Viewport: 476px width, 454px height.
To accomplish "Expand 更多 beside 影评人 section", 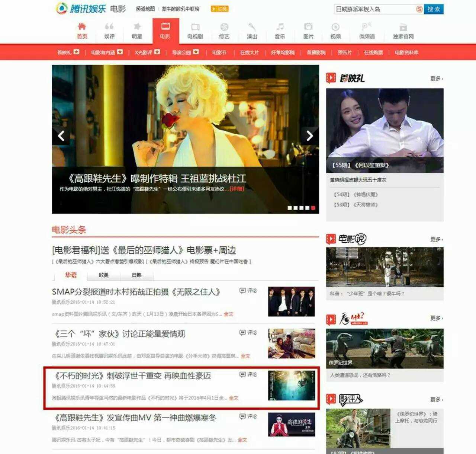I will point(437,399).
